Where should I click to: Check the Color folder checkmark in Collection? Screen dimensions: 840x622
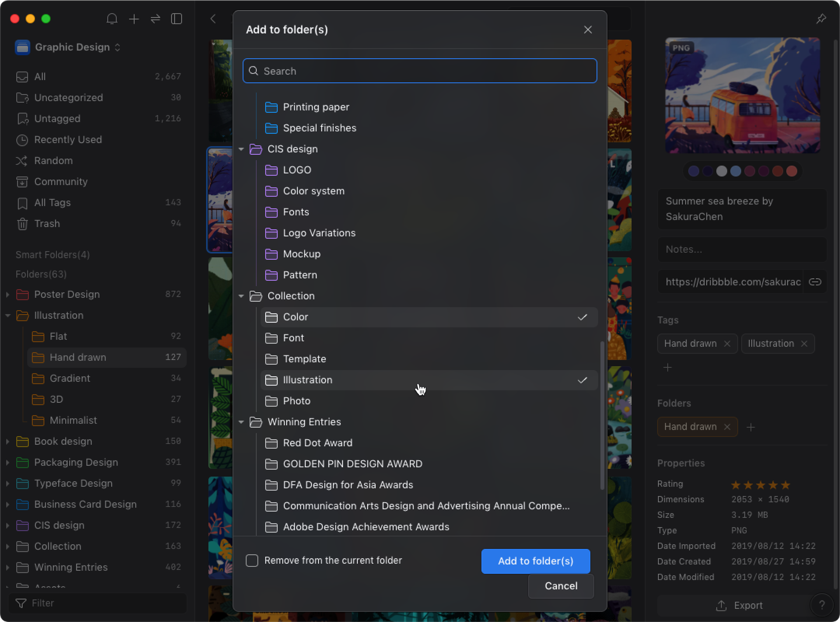[582, 316]
